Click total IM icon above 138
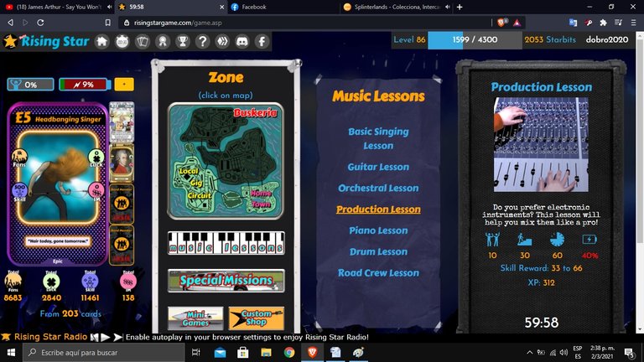Screen dimensions: 644x362 pos(128,282)
